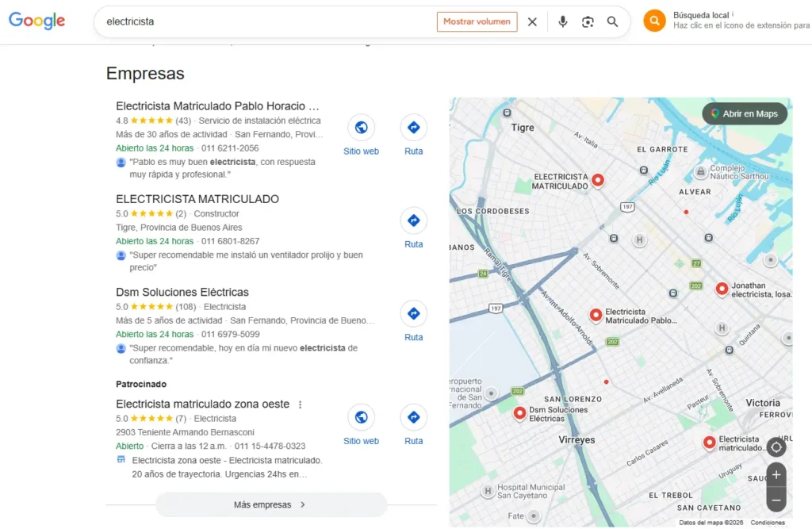Screen dimensions: 812x529
Task: Activate voice search with the microphone icon
Action: tap(563, 21)
